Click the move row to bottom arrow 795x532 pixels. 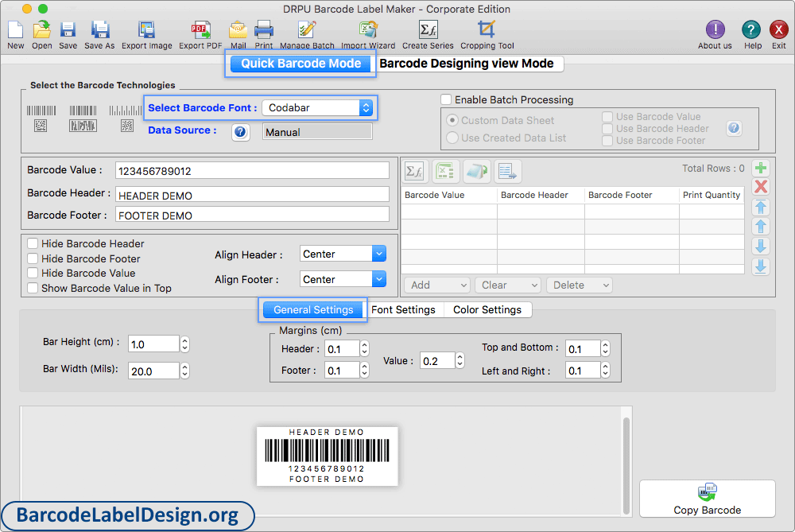[x=761, y=266]
